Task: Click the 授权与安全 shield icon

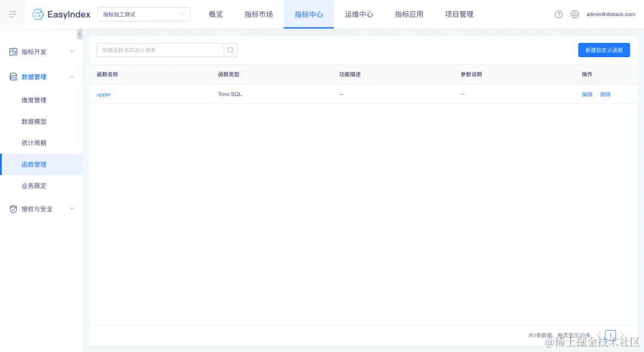Action: 13,208
